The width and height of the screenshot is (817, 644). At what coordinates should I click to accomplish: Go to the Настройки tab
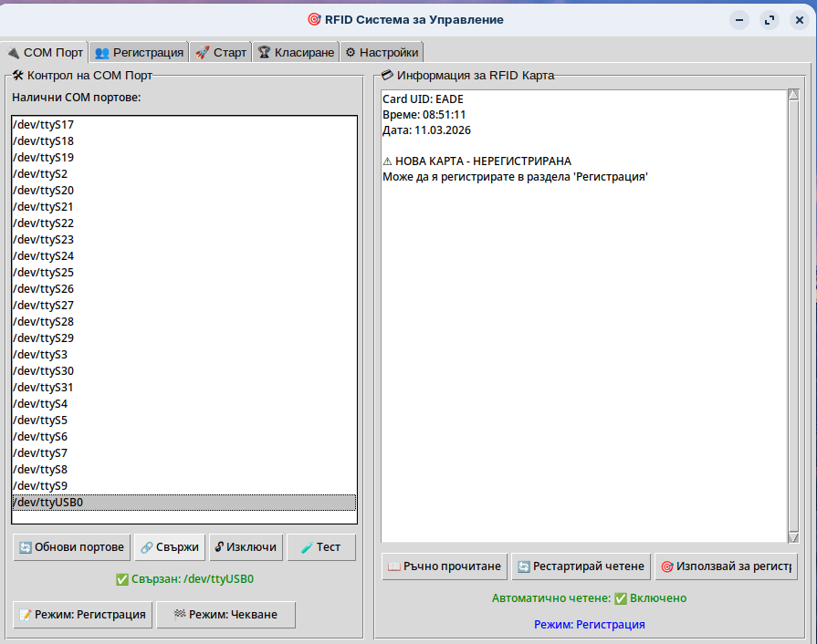(x=381, y=53)
